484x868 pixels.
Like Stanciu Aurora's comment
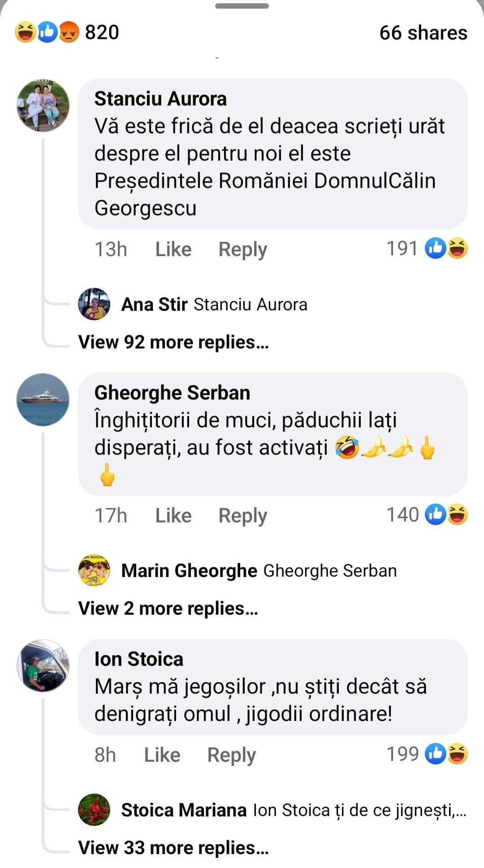point(173,249)
